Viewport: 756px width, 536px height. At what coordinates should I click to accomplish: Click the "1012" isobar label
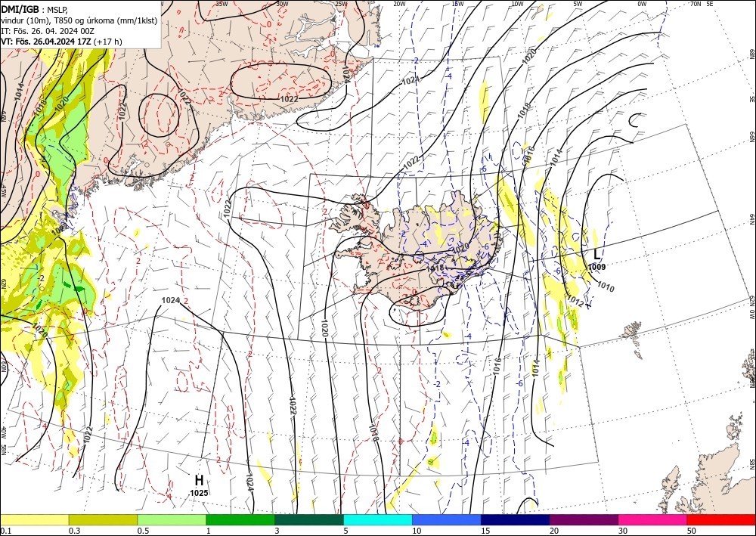tap(575, 301)
